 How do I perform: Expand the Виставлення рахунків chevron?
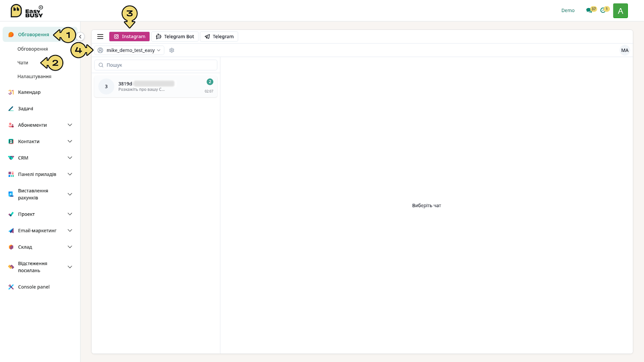click(x=70, y=194)
